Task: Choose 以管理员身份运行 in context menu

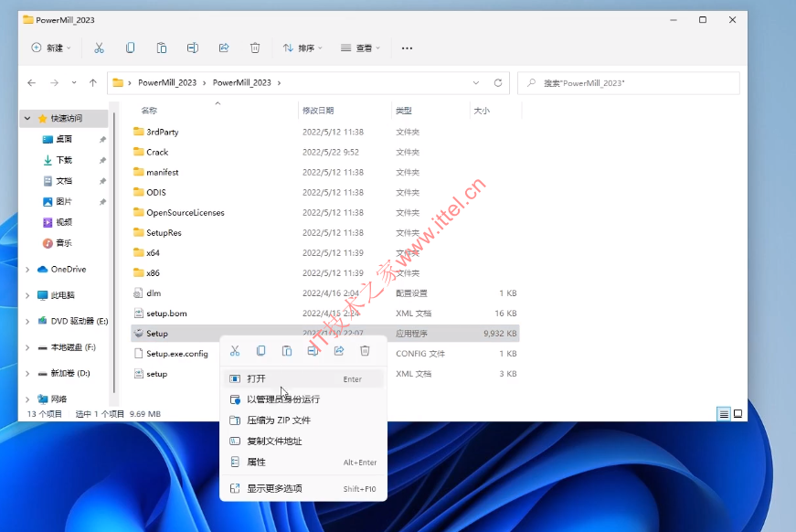Action: [303, 399]
